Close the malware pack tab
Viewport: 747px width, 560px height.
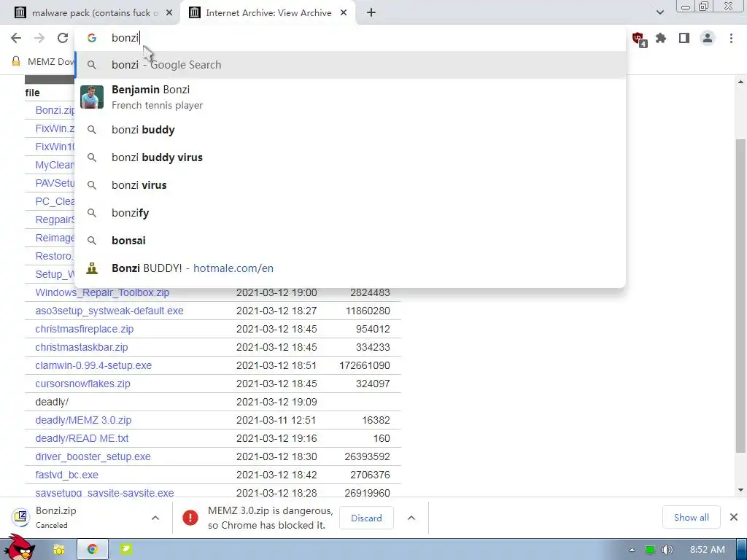click(x=169, y=13)
